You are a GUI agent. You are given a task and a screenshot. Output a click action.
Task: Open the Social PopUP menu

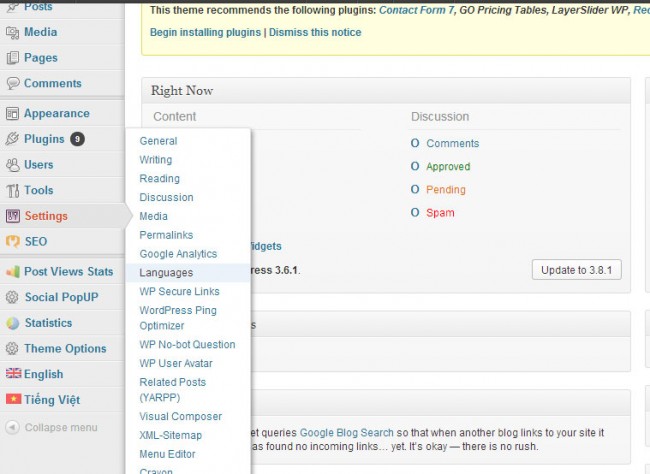click(x=62, y=297)
